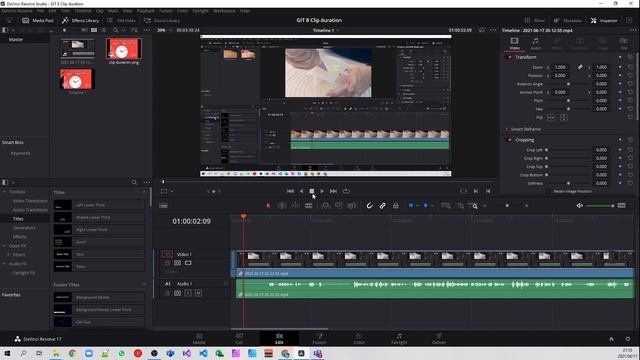Image resolution: width=640 pixels, height=360 pixels.
Task: Reset the Cropping section
Action: click(630, 140)
